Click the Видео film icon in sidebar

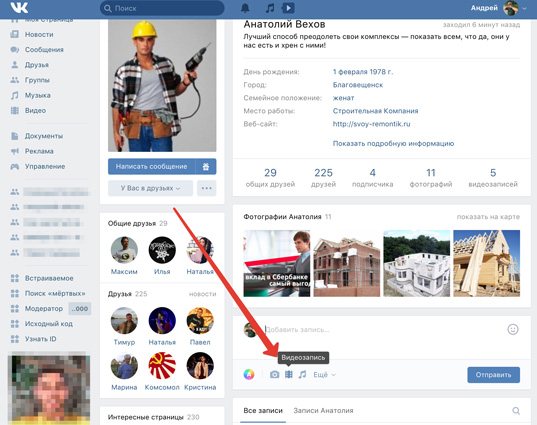[15, 111]
